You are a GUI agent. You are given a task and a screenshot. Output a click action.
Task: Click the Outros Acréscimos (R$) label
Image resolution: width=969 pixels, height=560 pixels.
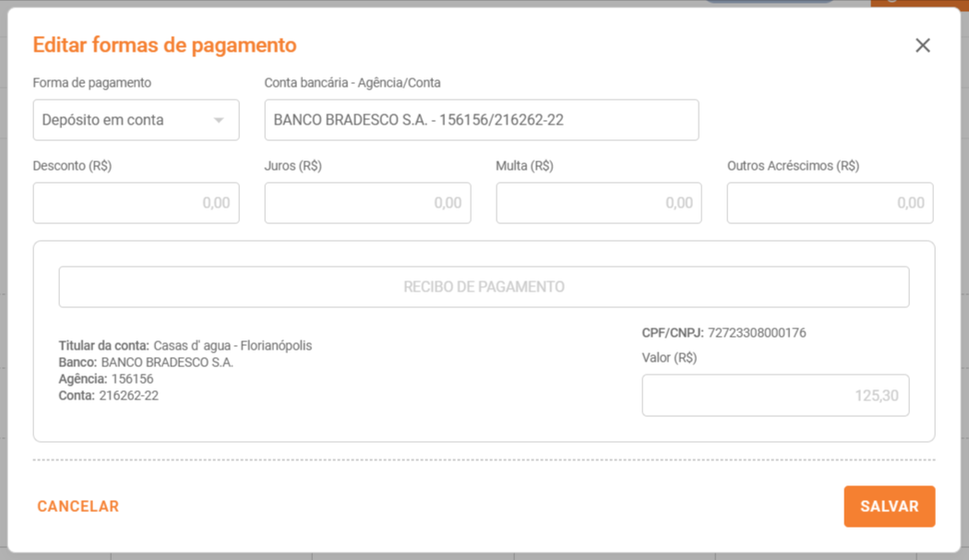tap(793, 166)
